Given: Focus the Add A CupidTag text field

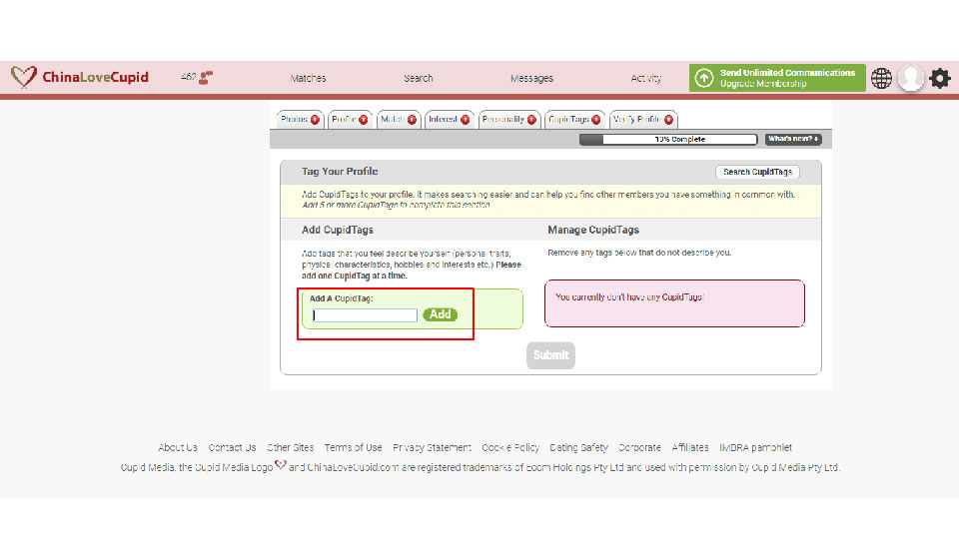Looking at the screenshot, I should (365, 315).
